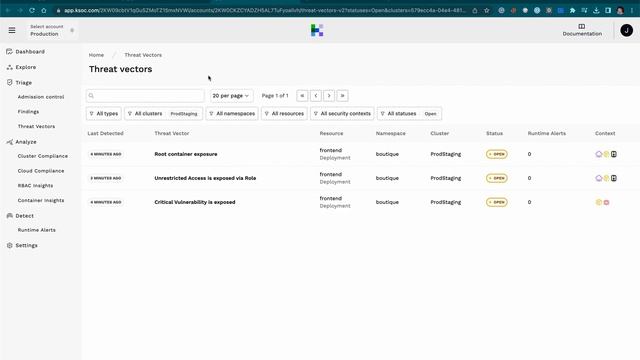Open Runtime Alerts page
Screen dimensions: 640x360
pos(36,230)
